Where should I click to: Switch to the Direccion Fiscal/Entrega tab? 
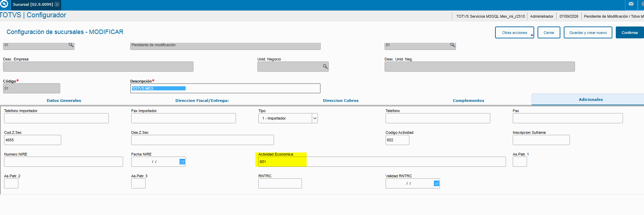[x=202, y=101]
